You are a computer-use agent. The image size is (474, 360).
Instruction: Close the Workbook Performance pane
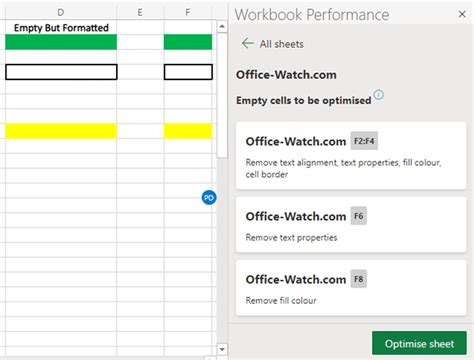[x=462, y=14]
